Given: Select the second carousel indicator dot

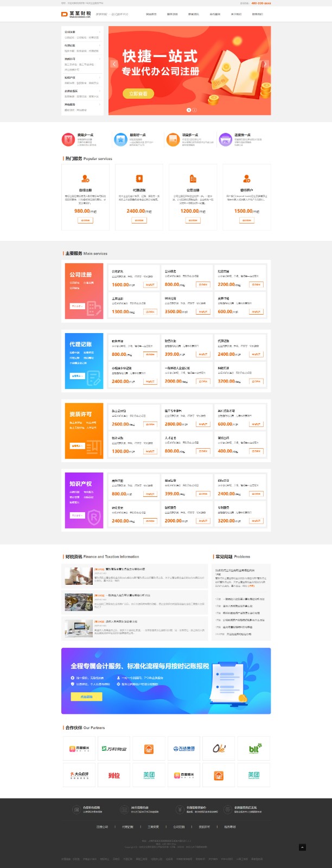Looking at the screenshot, I should click(195, 110).
